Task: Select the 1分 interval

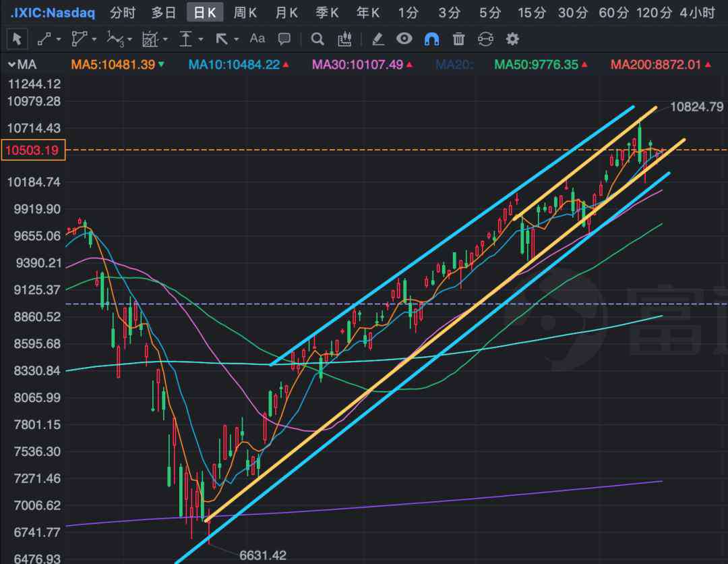Action: pyautogui.click(x=408, y=13)
